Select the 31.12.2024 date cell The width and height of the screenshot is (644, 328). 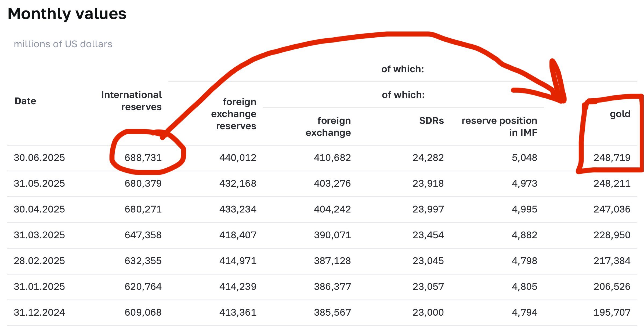[39, 312]
